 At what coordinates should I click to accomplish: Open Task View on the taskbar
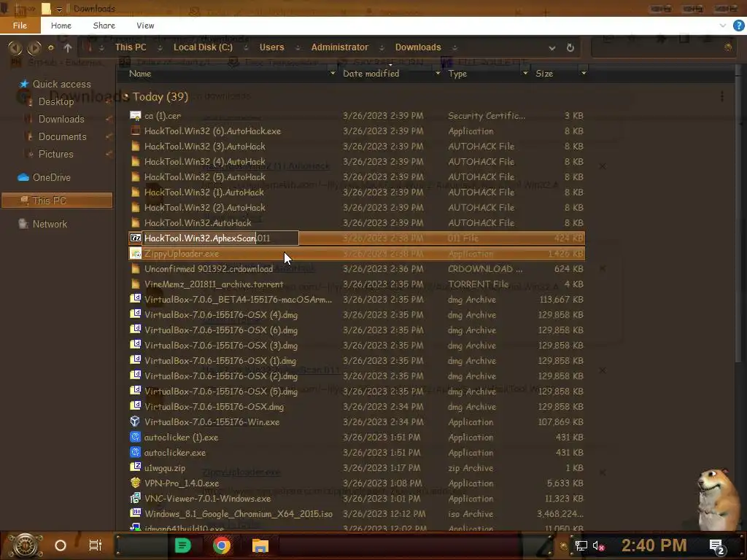pos(96,545)
